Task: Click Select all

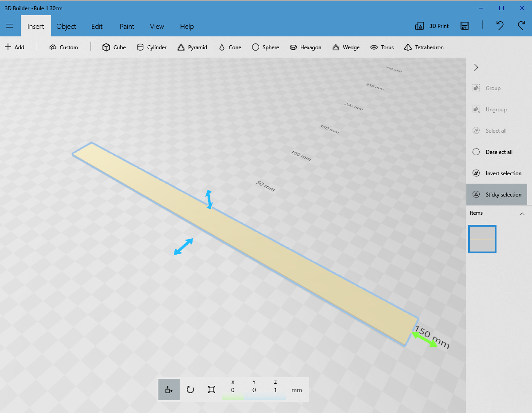Action: click(489, 130)
